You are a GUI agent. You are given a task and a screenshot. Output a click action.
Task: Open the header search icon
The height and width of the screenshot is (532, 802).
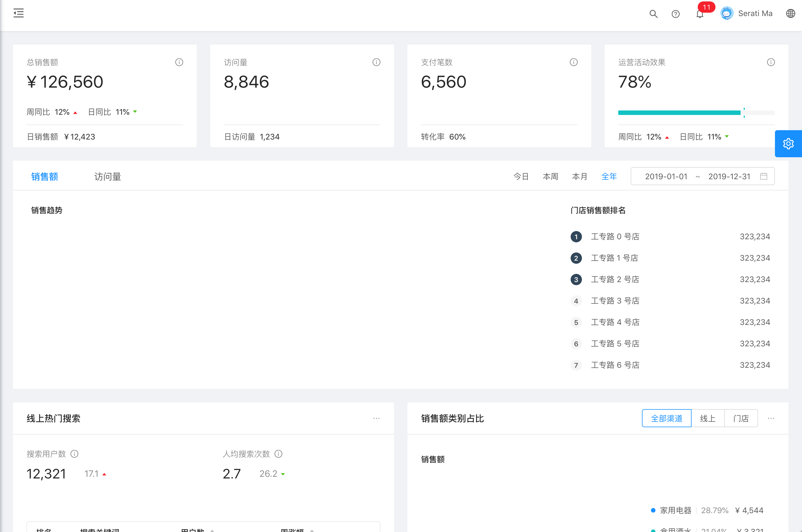pos(653,14)
